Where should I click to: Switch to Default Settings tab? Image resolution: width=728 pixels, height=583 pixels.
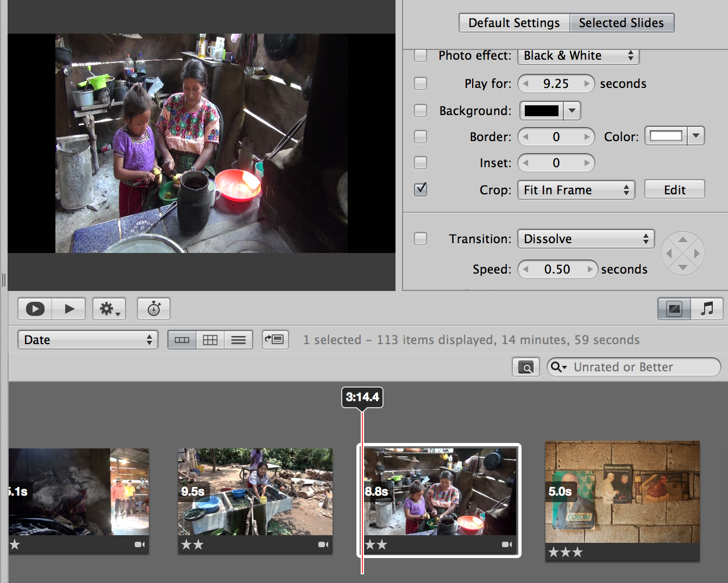[514, 23]
